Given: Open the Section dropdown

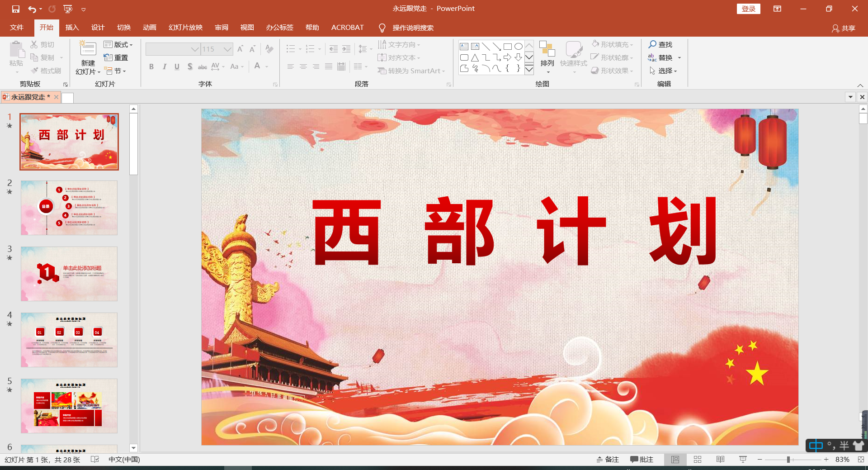Looking at the screenshot, I should pos(115,71).
